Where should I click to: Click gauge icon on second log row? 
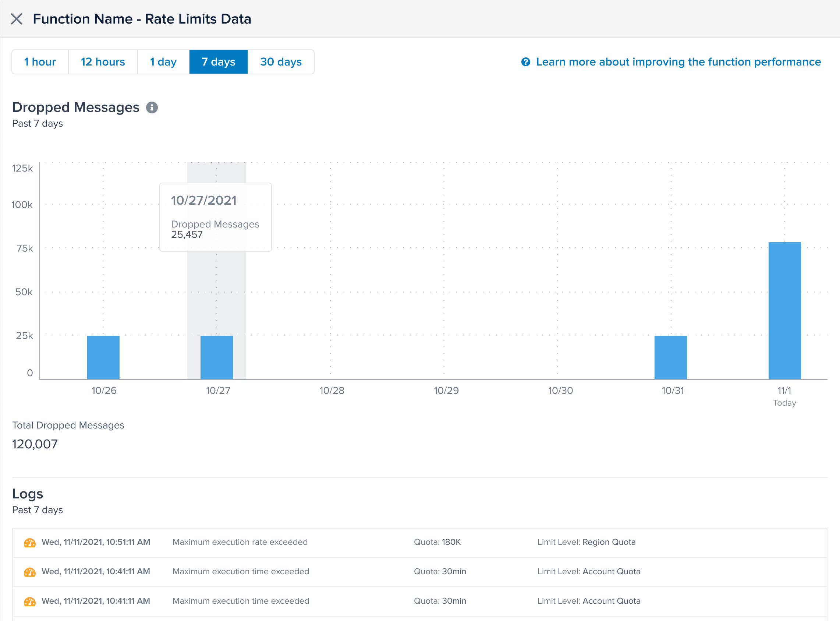point(30,572)
